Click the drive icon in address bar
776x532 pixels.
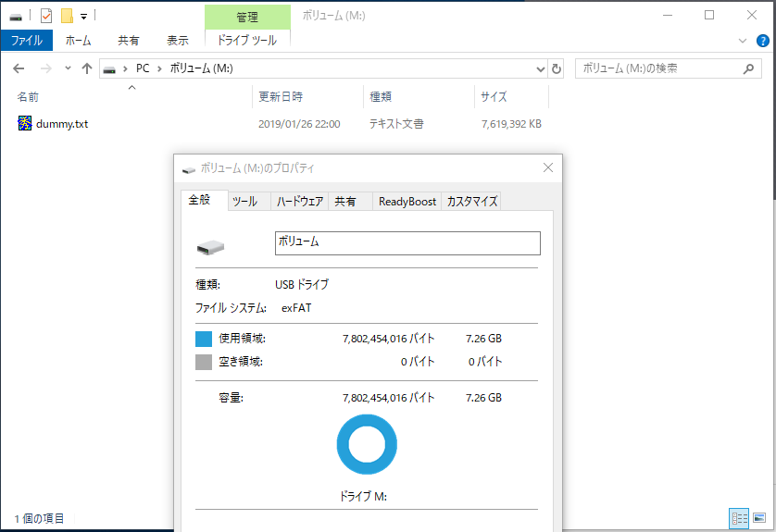[109, 69]
